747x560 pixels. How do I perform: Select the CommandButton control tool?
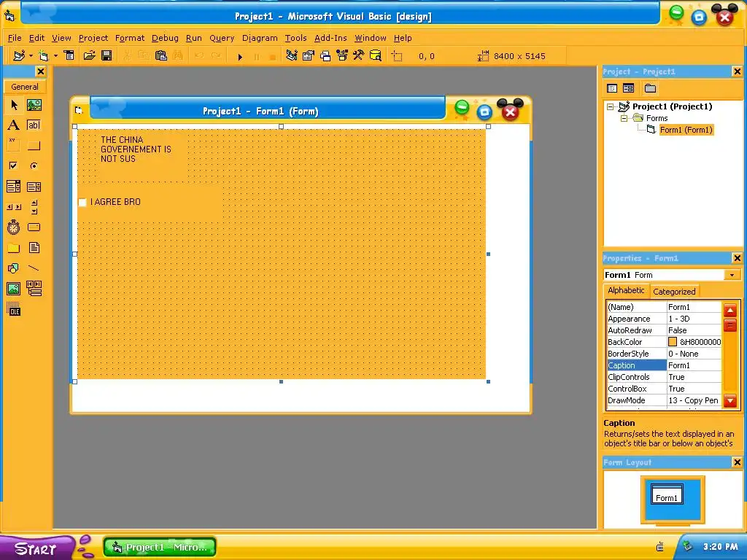tap(34, 146)
